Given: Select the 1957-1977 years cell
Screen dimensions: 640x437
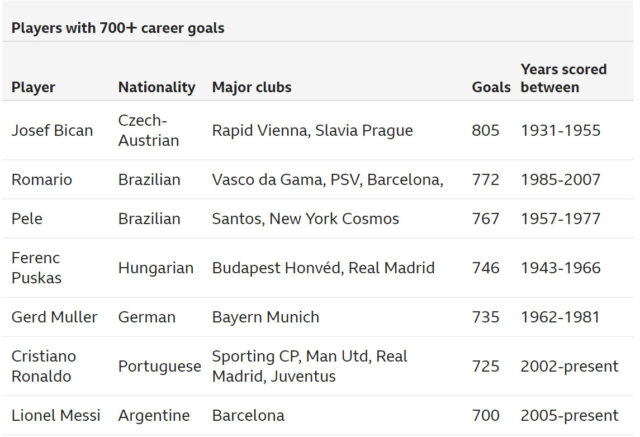Looking at the screenshot, I should (x=560, y=219).
